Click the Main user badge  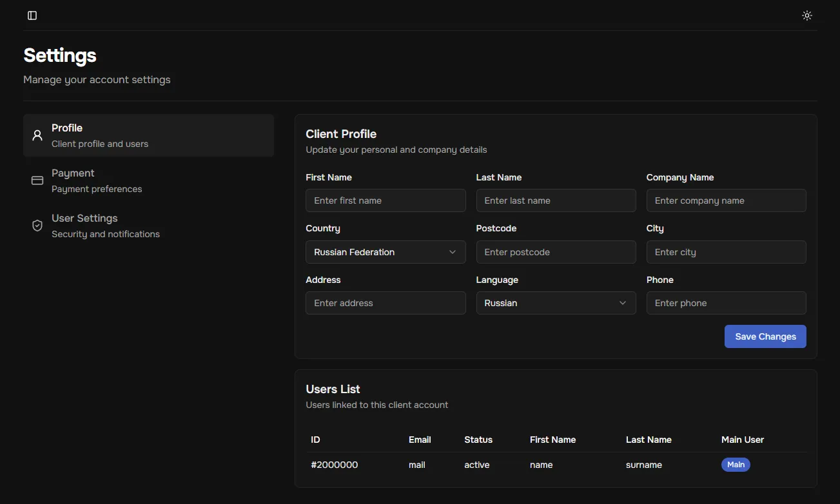click(736, 465)
